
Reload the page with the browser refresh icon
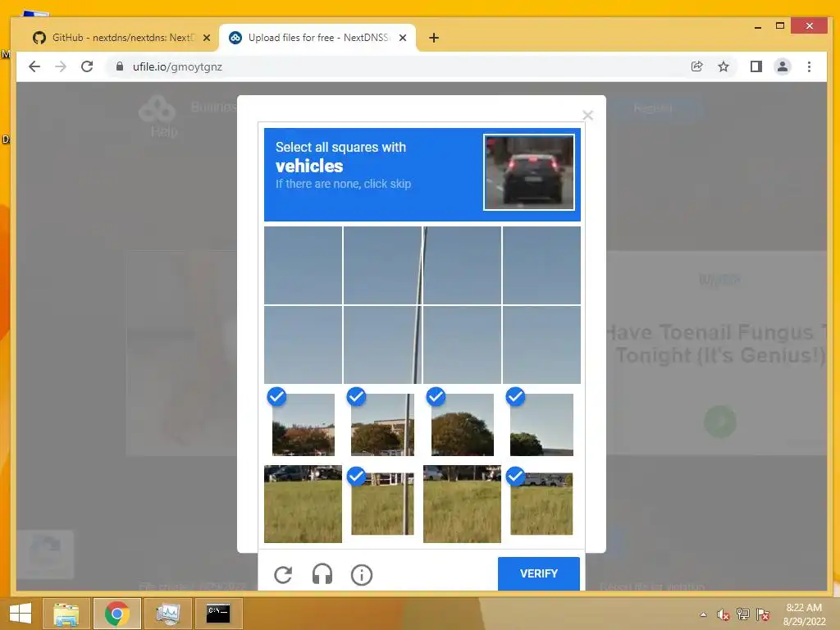(x=87, y=66)
